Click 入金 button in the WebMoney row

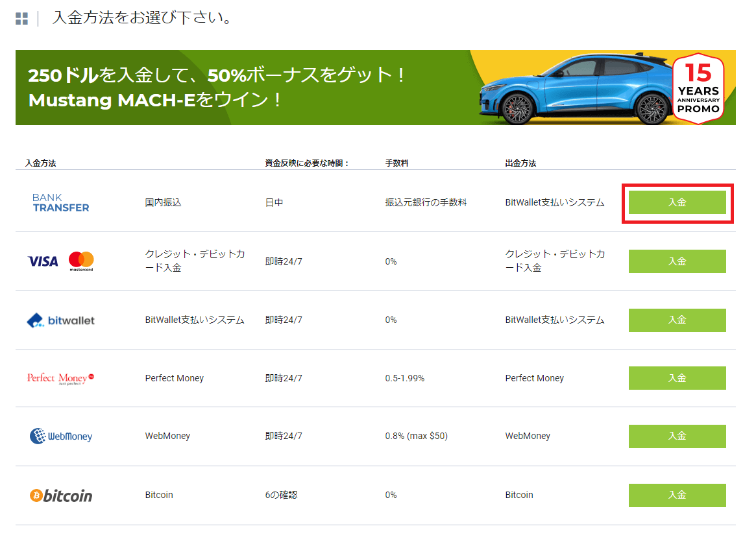click(x=677, y=436)
